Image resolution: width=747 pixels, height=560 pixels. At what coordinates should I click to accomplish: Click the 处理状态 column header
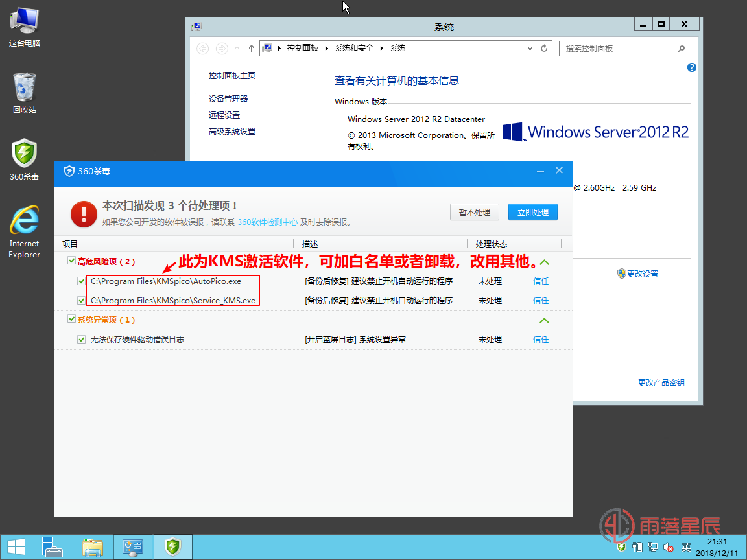[491, 244]
